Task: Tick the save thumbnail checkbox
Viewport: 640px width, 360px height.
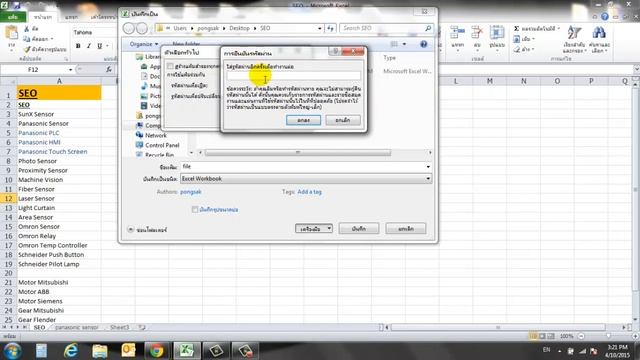Action: pos(195,209)
